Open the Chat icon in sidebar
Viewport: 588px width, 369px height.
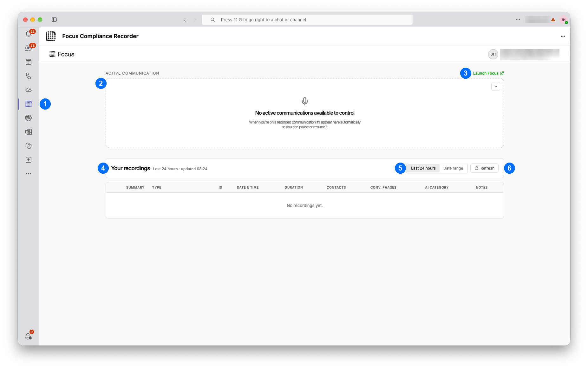click(x=29, y=48)
